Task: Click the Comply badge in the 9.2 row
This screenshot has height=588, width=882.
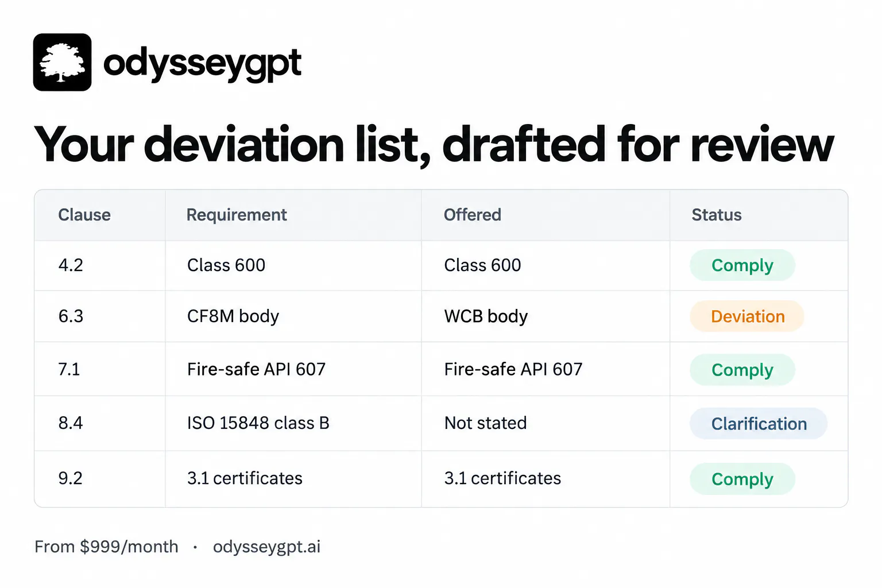Action: (742, 479)
